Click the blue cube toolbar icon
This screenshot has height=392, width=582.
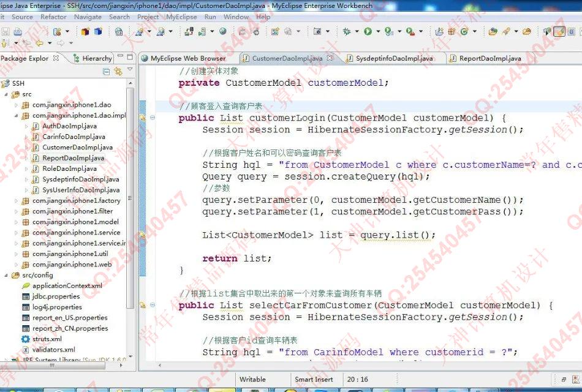98,32
